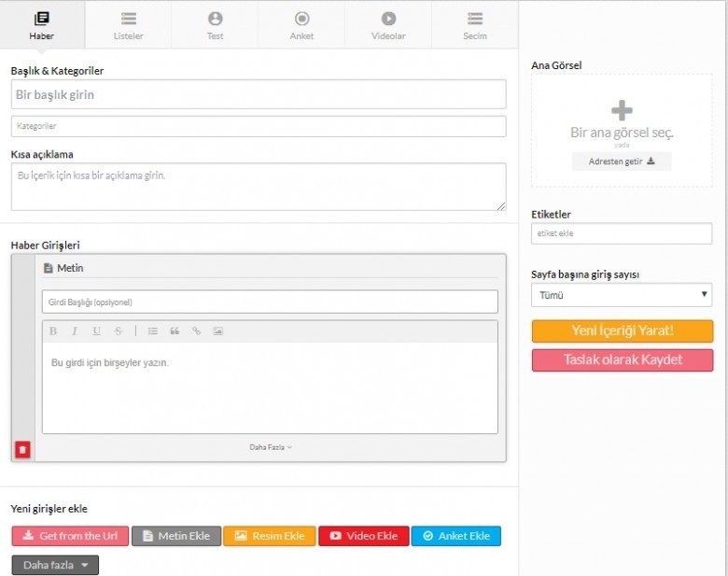Image resolution: width=728 pixels, height=576 pixels.
Task: Select the Test tab
Action: (215, 24)
